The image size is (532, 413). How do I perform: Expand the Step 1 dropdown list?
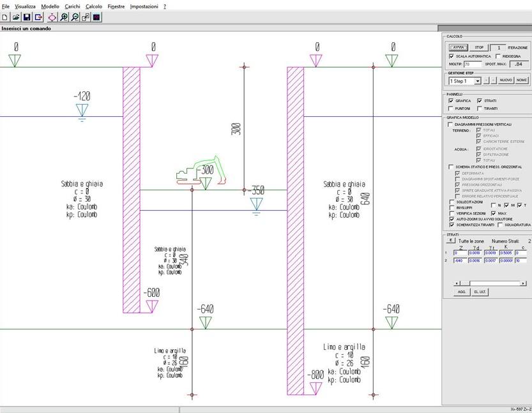click(477, 81)
